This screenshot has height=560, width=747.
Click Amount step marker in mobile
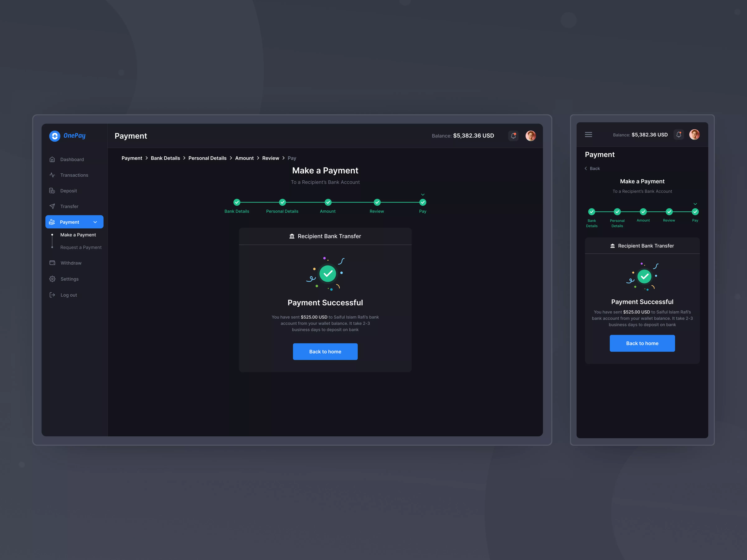tap(643, 212)
